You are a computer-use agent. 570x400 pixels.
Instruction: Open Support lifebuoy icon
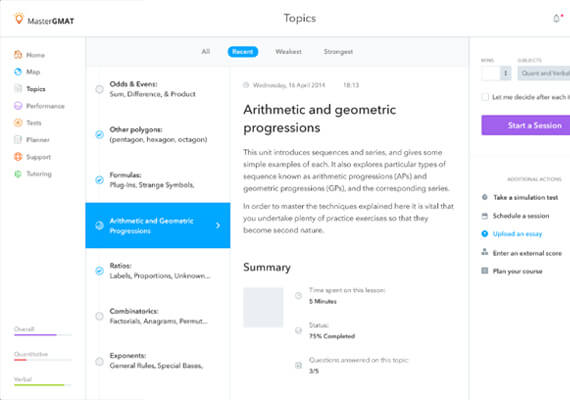pos(18,157)
